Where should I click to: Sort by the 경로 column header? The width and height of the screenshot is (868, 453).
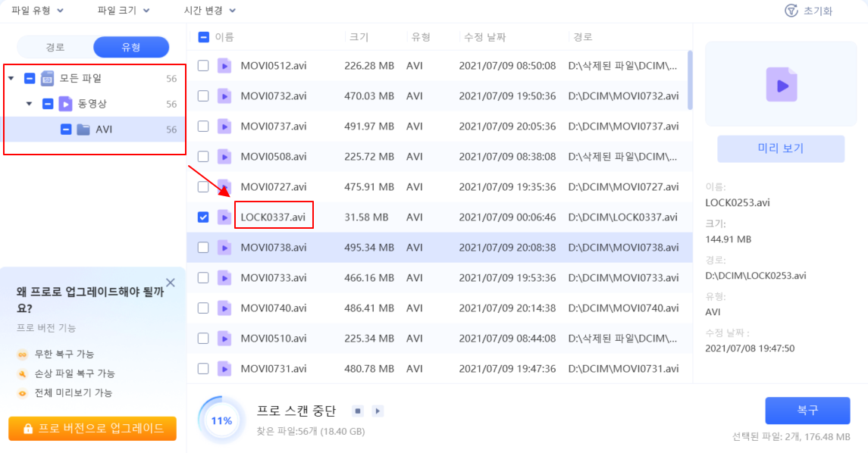coord(582,37)
